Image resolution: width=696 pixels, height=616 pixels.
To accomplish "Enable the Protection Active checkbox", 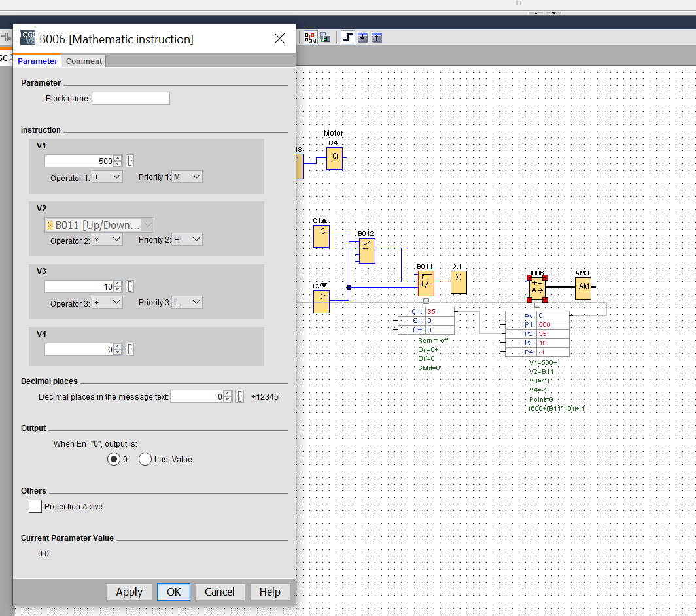I will pyautogui.click(x=35, y=506).
